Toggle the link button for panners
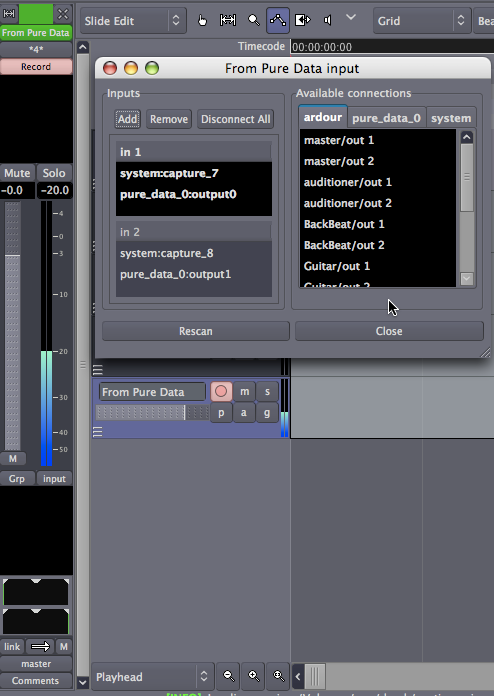Screen dimensions: 494x696 12,647
